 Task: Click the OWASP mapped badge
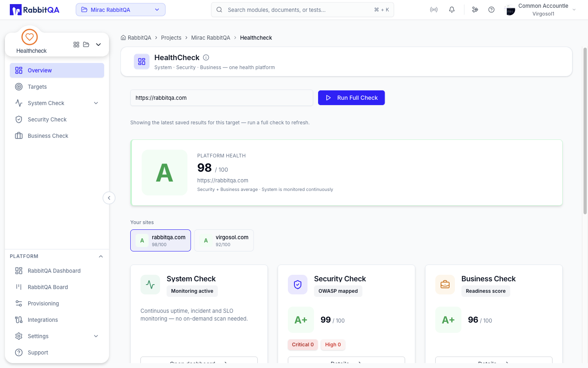[338, 291]
